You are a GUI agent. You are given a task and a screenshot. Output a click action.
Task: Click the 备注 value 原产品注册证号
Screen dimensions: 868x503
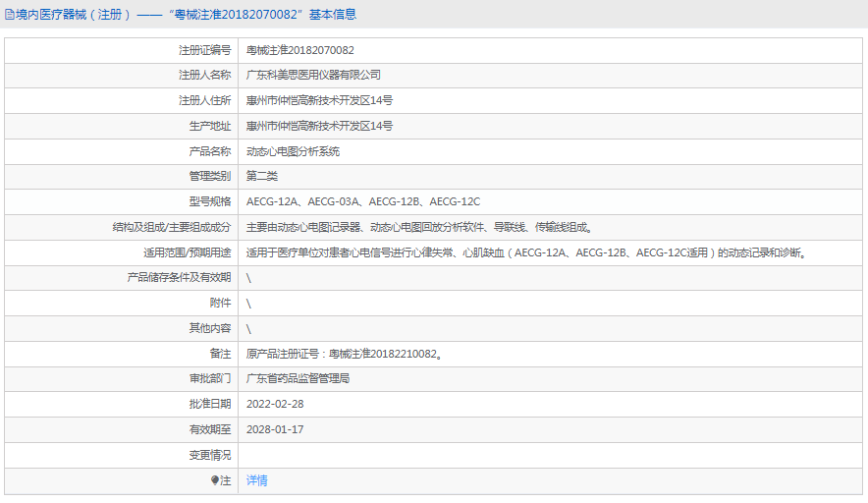point(345,354)
